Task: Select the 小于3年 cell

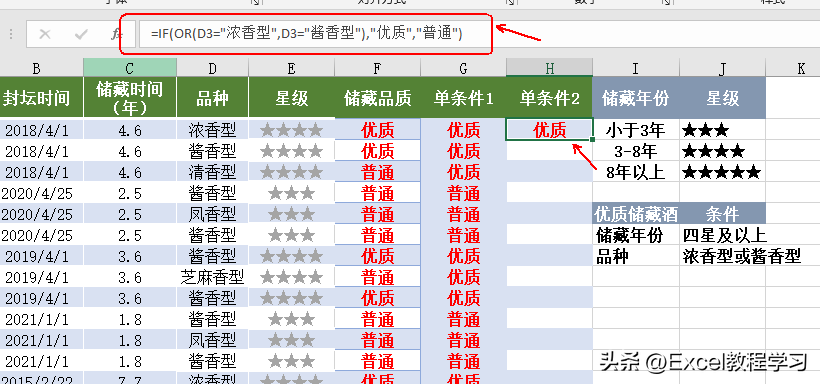Action: (635, 130)
